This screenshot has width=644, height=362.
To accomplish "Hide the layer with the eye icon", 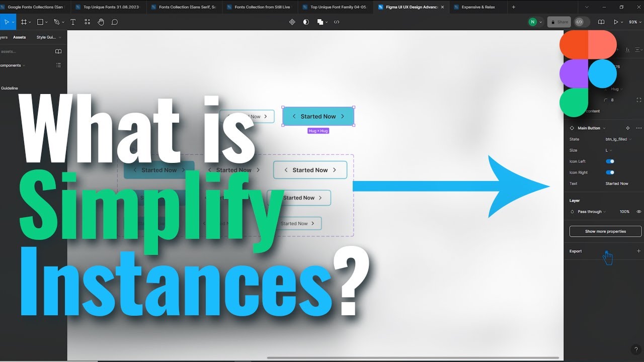I will tap(639, 212).
